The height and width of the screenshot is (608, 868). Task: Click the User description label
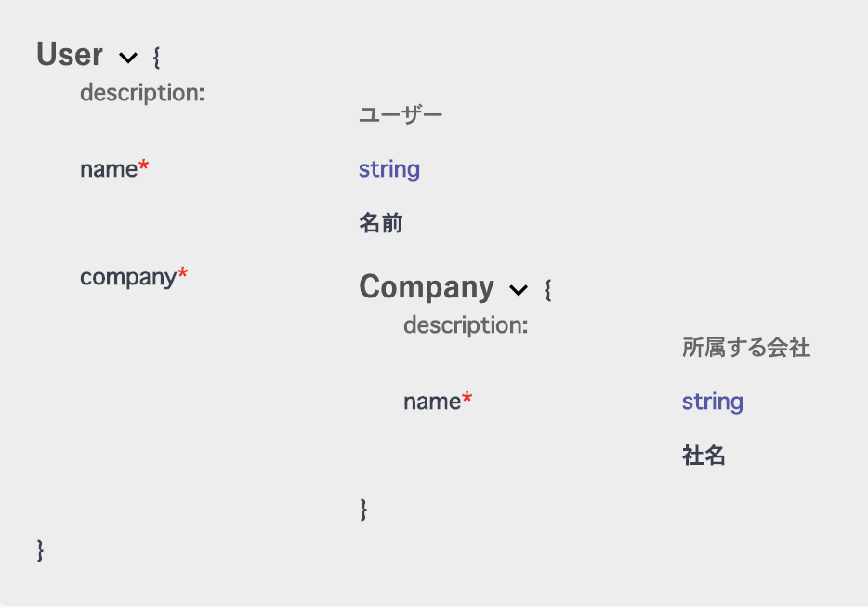coord(142,93)
